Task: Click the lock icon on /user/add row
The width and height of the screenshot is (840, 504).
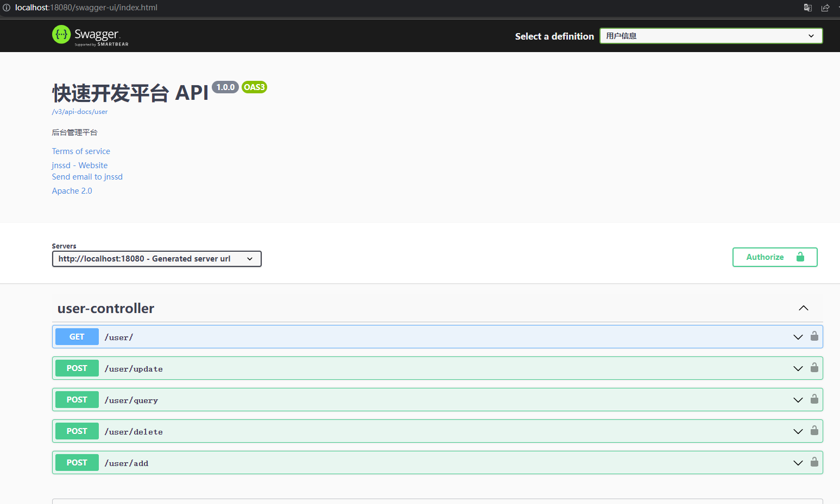Action: 814,462
